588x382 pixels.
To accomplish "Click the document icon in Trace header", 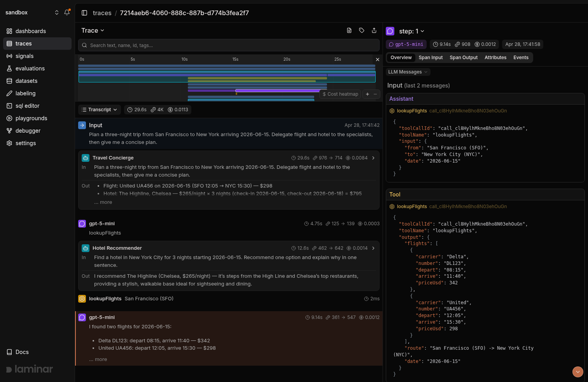I will pos(349,30).
